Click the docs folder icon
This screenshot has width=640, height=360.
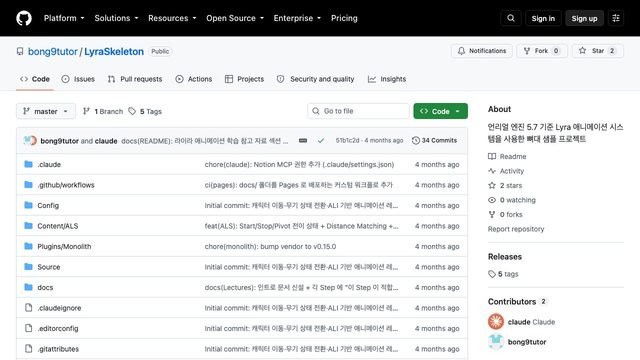[28, 287]
